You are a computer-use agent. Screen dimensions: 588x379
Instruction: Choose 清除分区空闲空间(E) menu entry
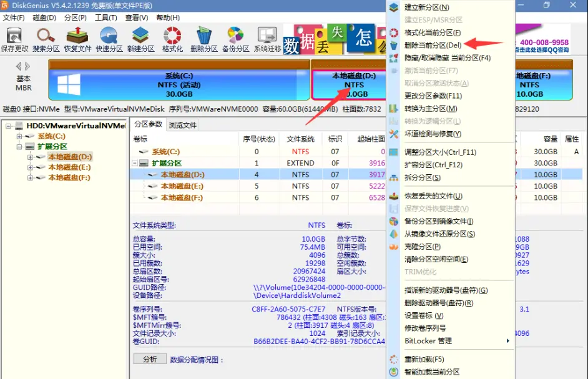pos(436,259)
